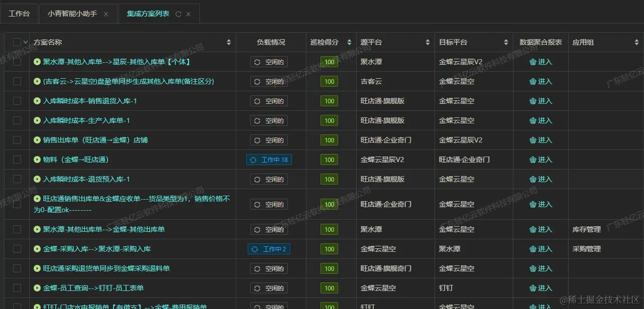Click 吉客云 source platform cell
Viewport: 644px width, 309px height.
point(371,81)
